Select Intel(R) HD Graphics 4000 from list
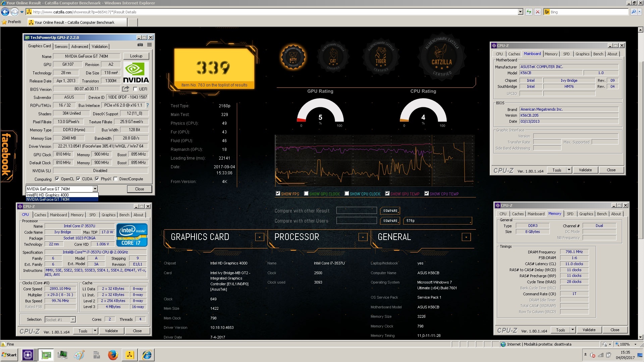This screenshot has height=362, width=644. pos(62,195)
